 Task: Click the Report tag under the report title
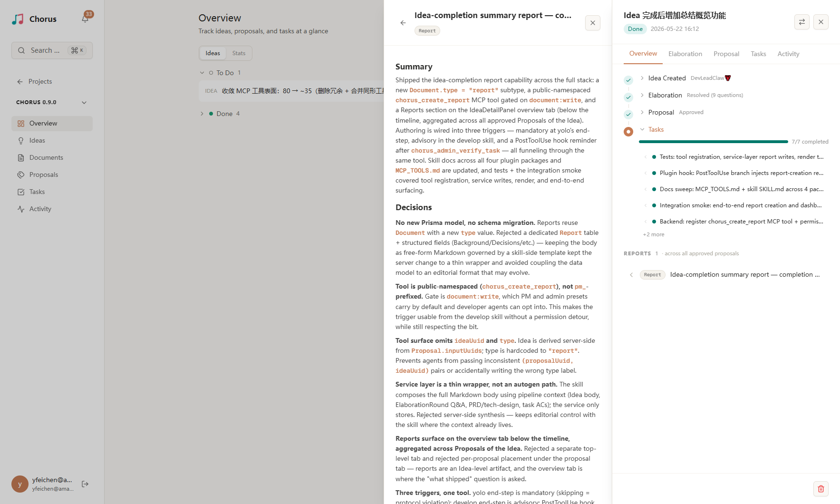[x=427, y=31]
